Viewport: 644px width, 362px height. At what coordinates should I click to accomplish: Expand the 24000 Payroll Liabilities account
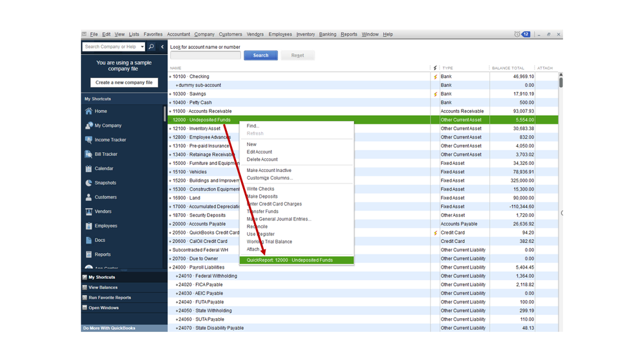170,267
